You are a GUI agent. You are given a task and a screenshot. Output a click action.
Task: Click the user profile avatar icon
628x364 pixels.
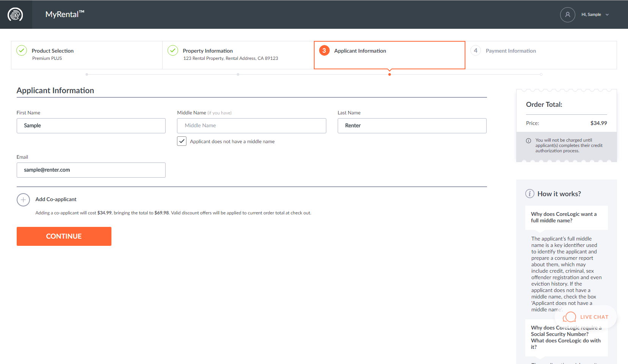(567, 14)
